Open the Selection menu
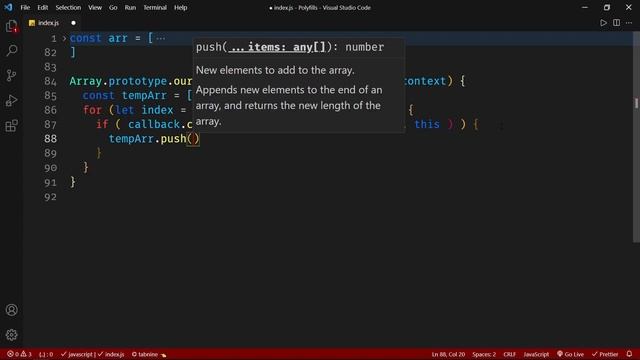 tap(68, 7)
